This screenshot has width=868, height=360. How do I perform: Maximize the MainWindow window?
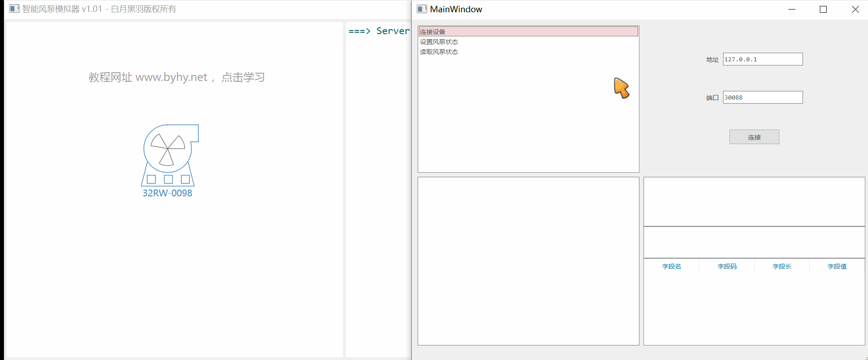823,9
